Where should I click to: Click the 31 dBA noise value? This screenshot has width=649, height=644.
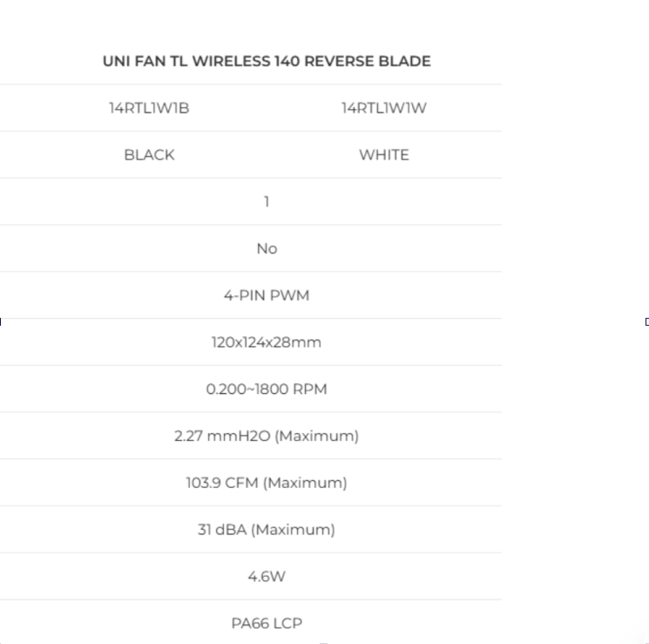[267, 529]
